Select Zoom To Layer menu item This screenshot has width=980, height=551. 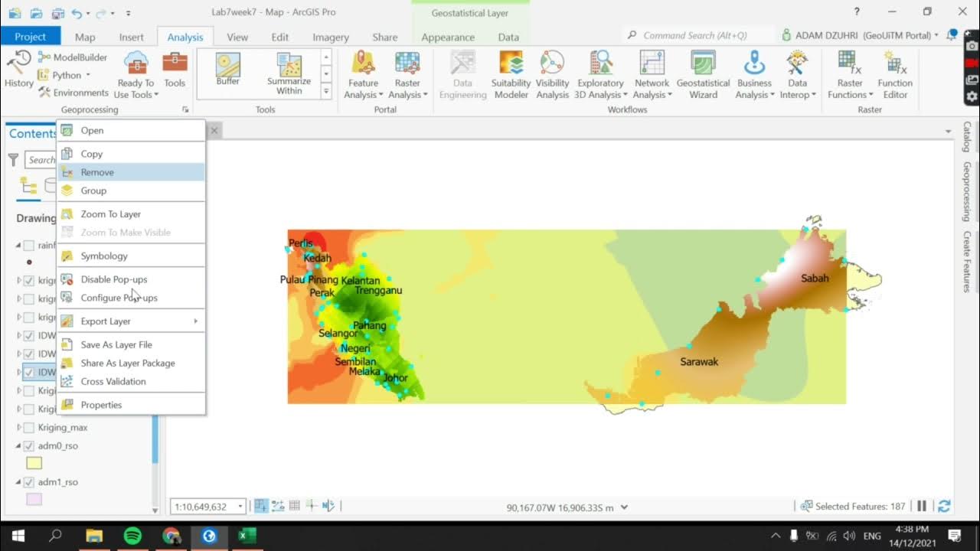131,214
